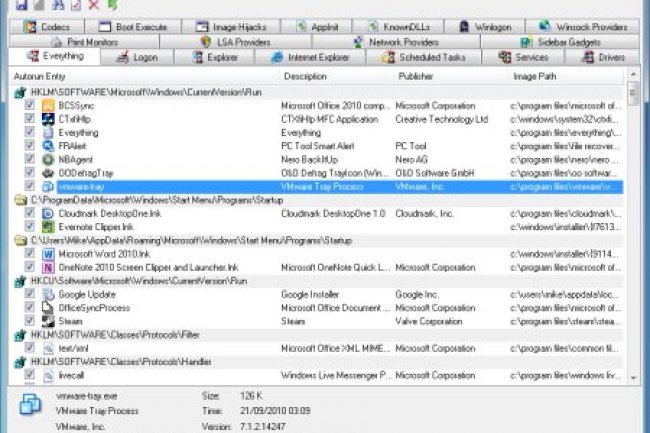The image size is (650, 433).
Task: Open the Logon tab
Action: [139, 58]
